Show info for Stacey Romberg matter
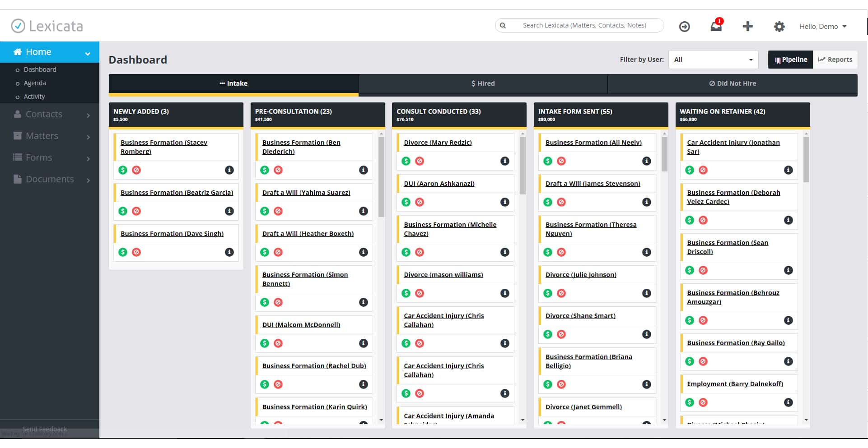Screen dimensions: 868x448 click(229, 170)
